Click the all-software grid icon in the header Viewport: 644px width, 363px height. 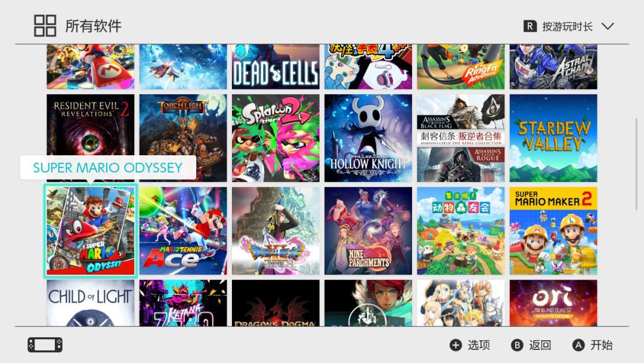pos(45,26)
